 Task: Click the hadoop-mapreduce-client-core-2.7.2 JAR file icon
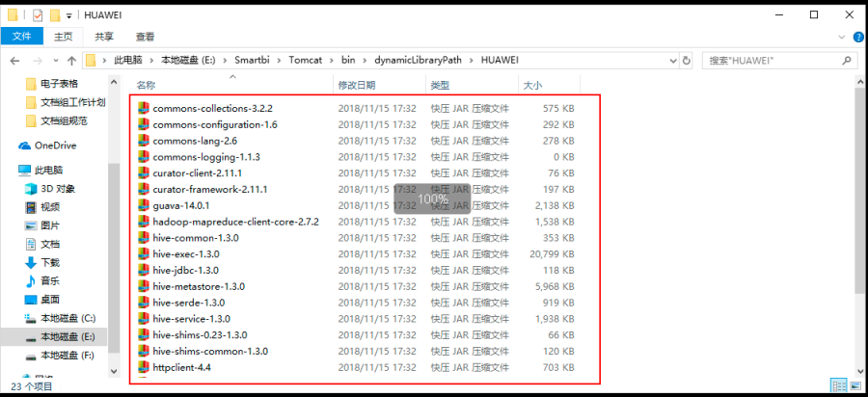tap(144, 222)
